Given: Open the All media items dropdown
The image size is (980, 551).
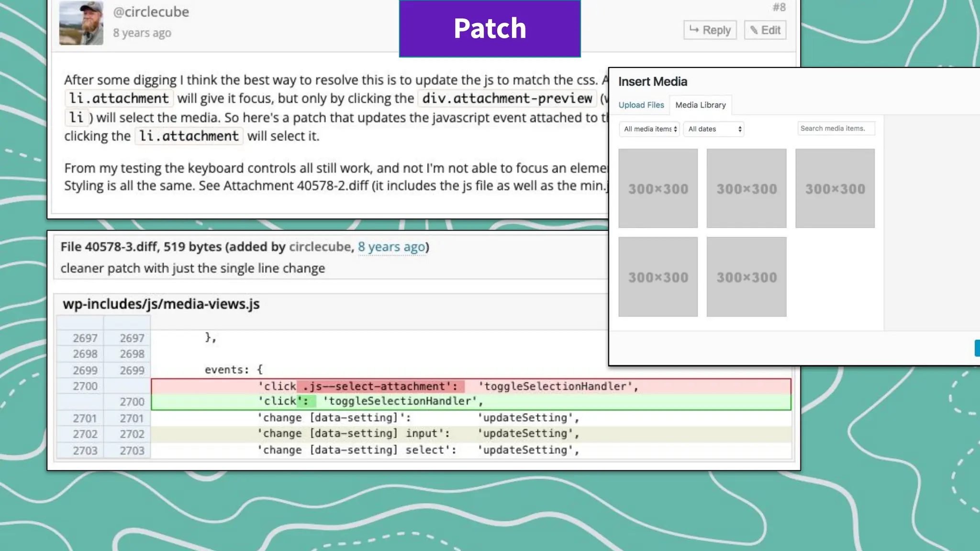Looking at the screenshot, I should click(x=649, y=129).
